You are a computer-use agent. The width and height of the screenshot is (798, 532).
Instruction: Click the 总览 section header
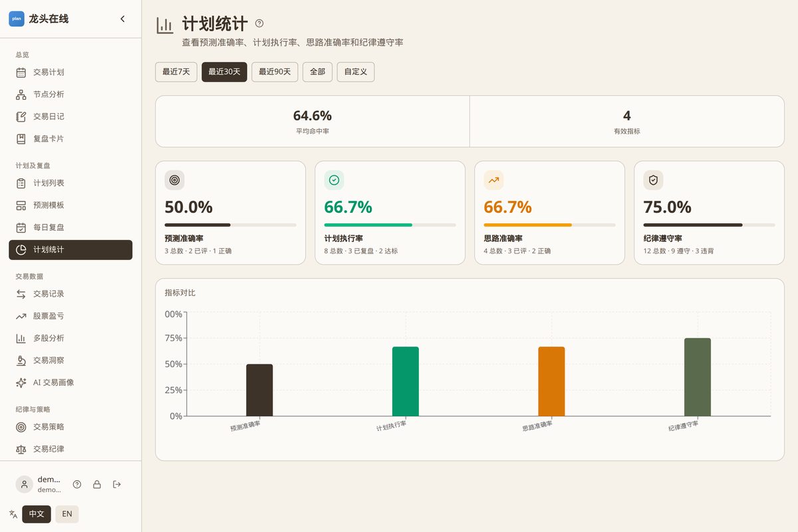point(23,55)
